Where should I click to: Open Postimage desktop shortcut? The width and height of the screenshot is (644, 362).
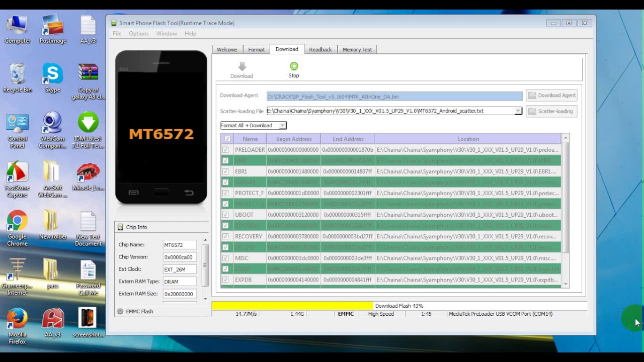(x=53, y=30)
